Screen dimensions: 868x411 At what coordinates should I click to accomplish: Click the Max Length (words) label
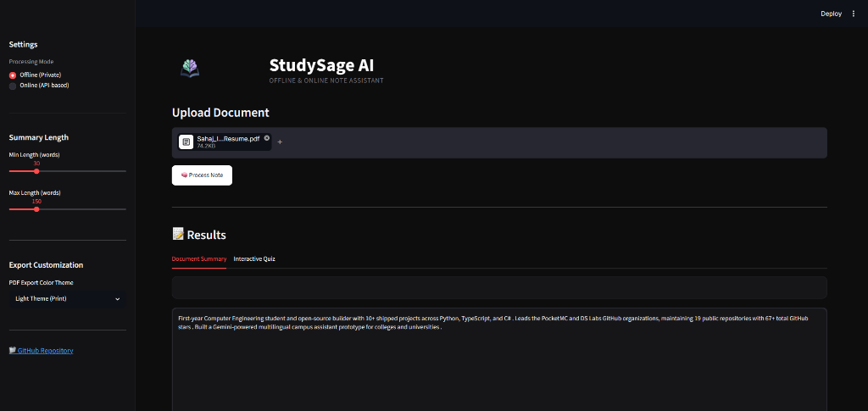tap(35, 193)
